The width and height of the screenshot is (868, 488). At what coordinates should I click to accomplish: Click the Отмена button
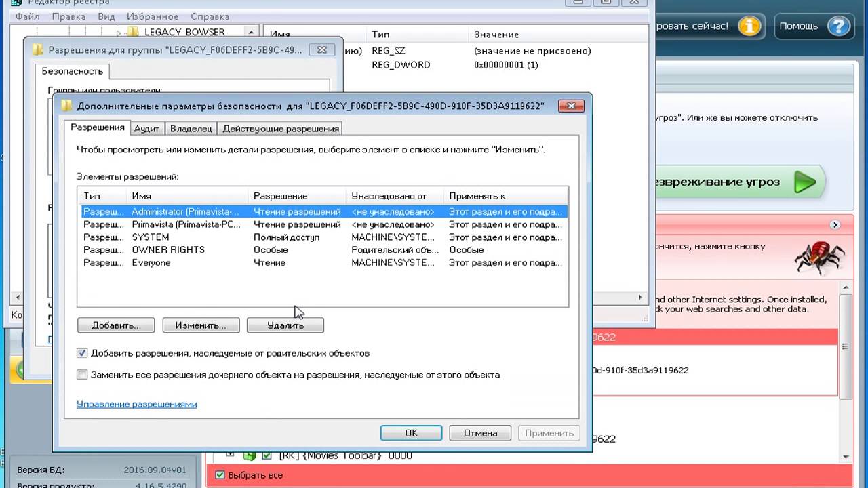click(480, 433)
